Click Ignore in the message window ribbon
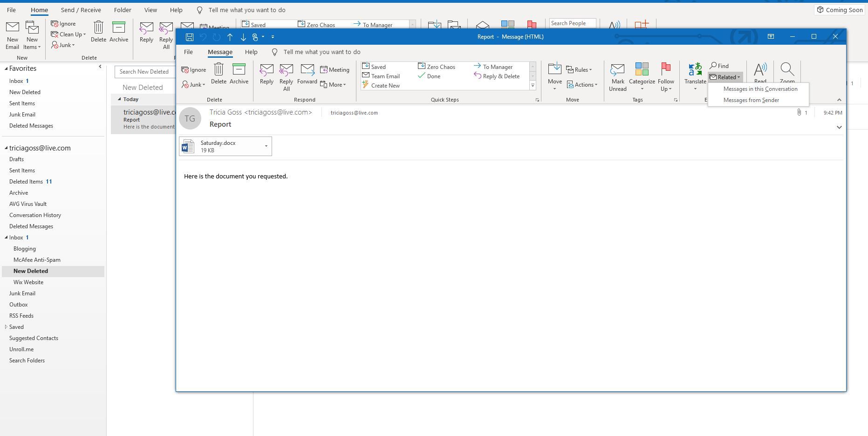Image resolution: width=868 pixels, height=436 pixels. 194,70
